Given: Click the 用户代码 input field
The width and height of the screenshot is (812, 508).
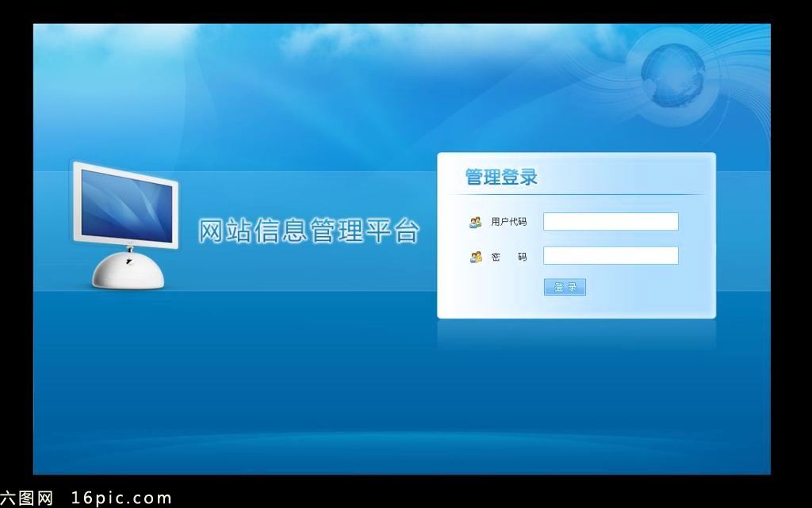Looking at the screenshot, I should click(x=611, y=221).
